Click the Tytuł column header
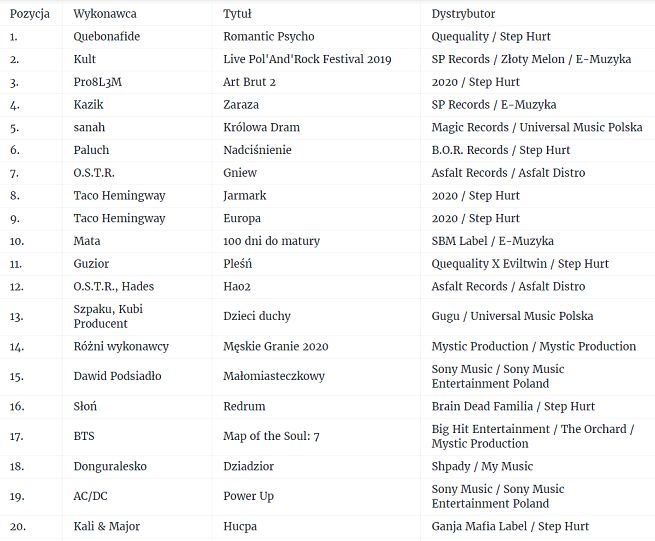 (x=237, y=14)
